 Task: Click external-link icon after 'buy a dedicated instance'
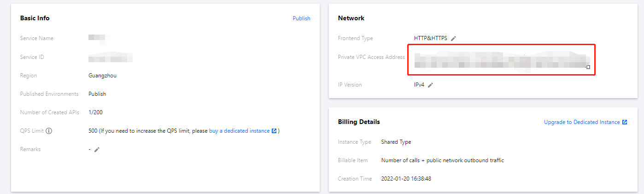[274, 131]
